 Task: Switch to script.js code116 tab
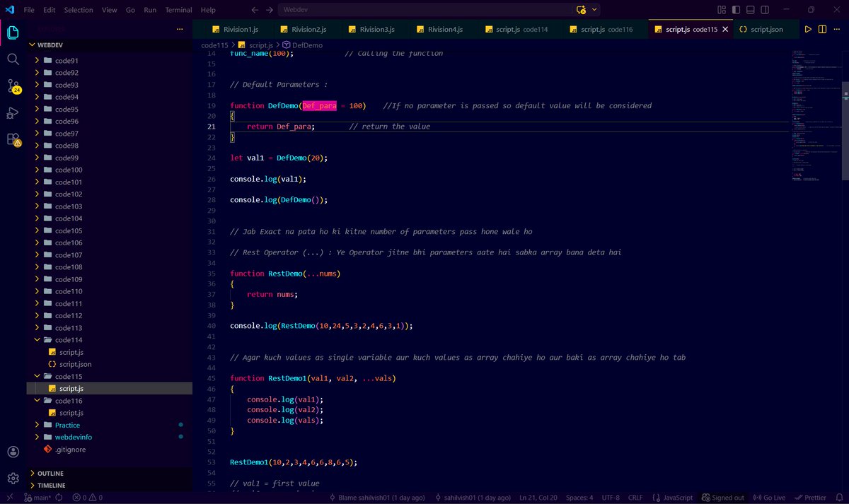tap(606, 30)
